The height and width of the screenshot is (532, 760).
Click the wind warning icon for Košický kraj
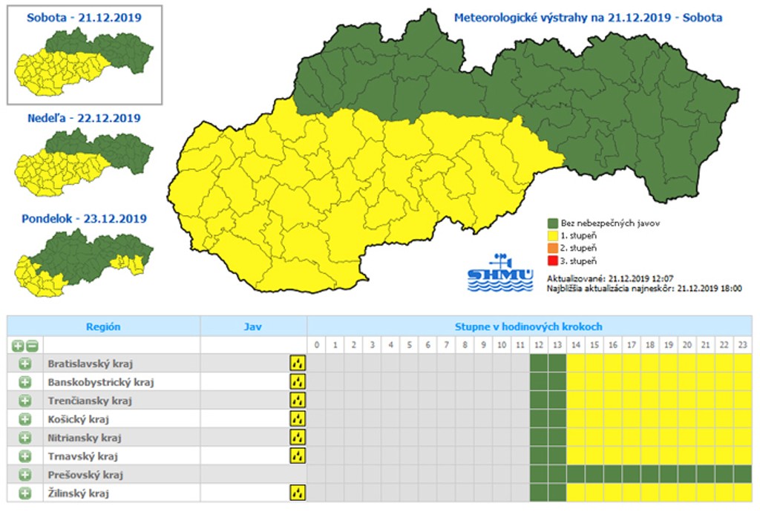coord(298,418)
